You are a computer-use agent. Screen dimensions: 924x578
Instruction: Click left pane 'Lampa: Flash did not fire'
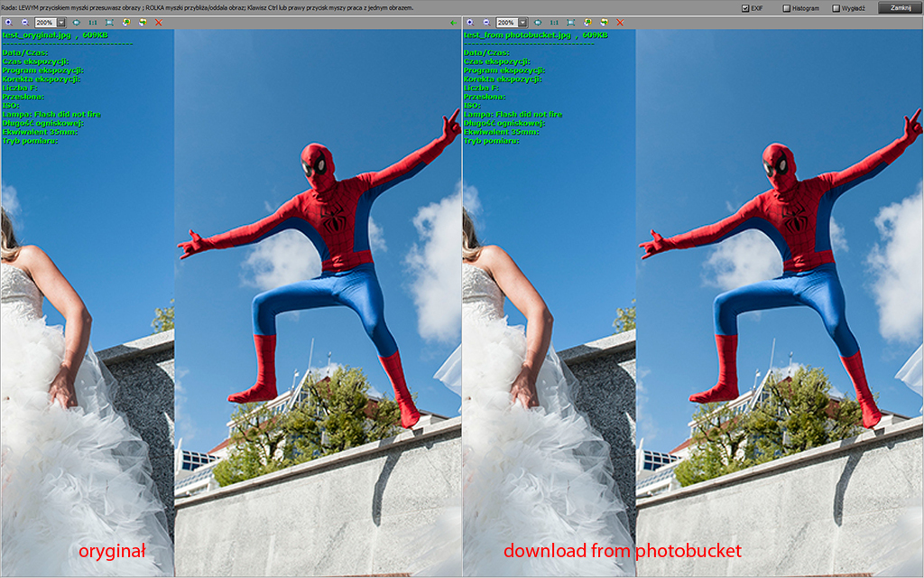51,115
